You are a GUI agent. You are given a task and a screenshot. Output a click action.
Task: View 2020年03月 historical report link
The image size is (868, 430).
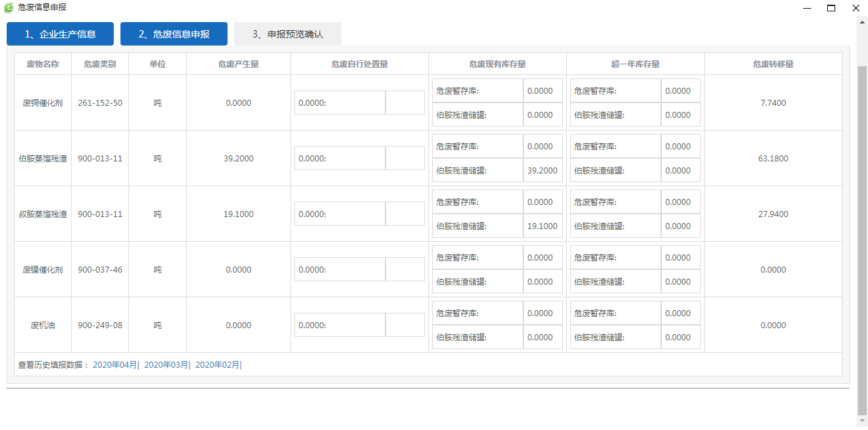[x=166, y=365]
